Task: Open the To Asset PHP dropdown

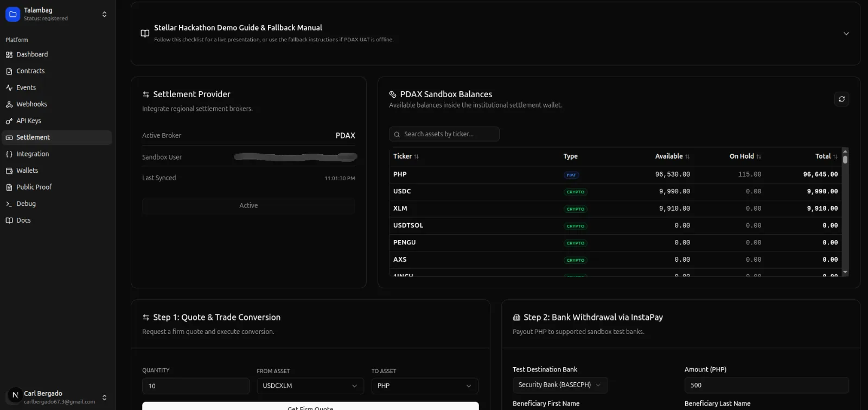Action: point(425,386)
